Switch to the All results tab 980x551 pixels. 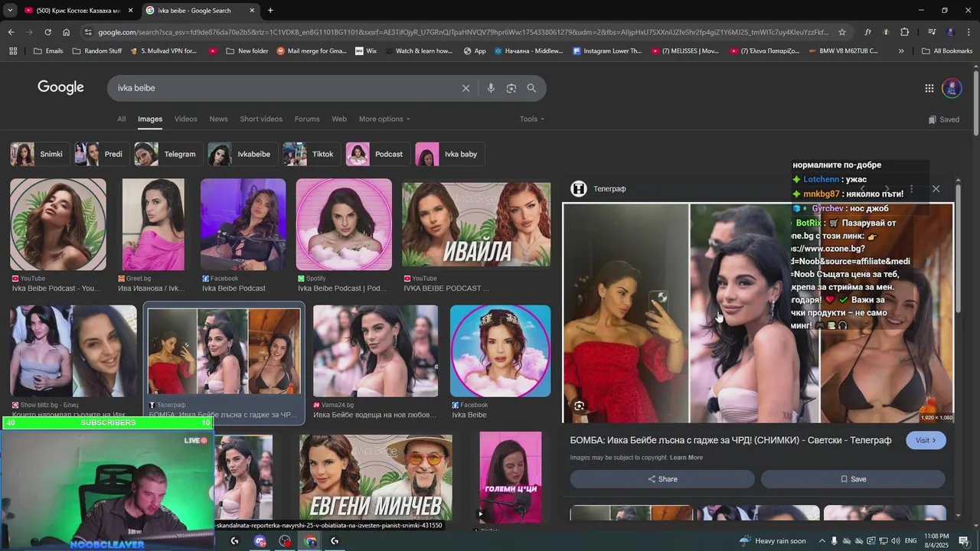click(121, 119)
